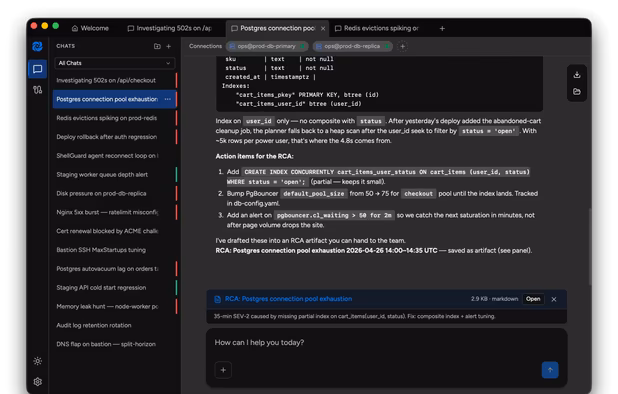The image size is (618, 394).
Task: Open chat Audit log retention rotation
Action: (x=115, y=325)
